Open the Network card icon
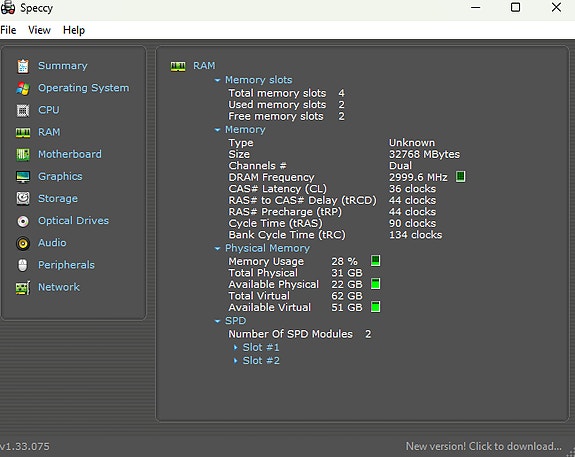The height and width of the screenshot is (457, 575). 23,288
